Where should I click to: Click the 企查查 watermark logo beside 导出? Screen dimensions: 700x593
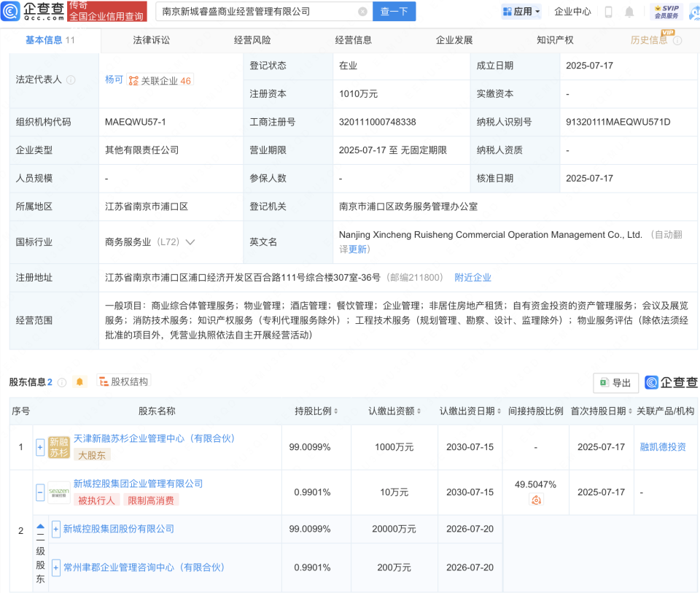pos(671,382)
